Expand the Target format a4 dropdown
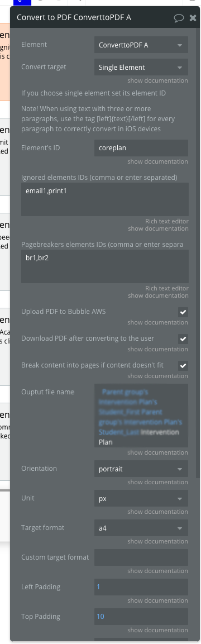201x644 pixels. 141,528
